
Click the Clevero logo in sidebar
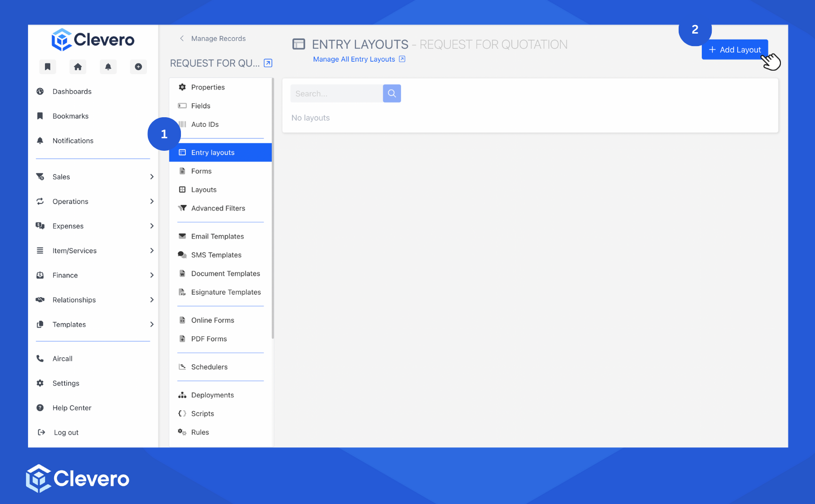tap(93, 40)
